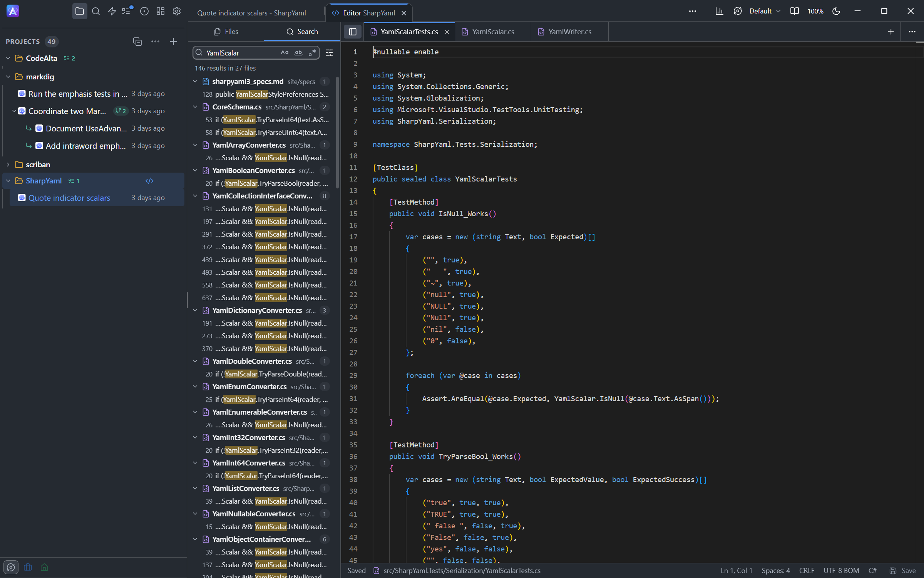The width and height of the screenshot is (924, 578).
Task: Toggle regex mode in search box
Action: click(312, 52)
